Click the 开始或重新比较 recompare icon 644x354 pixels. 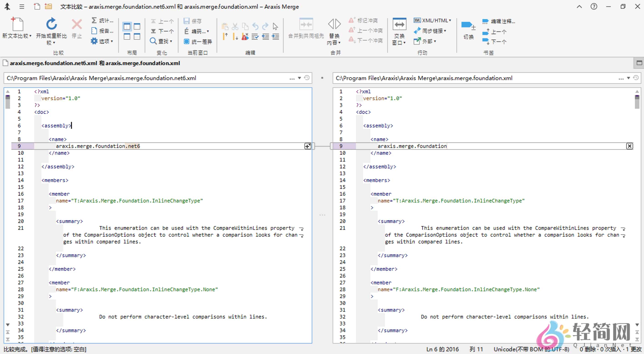[x=51, y=24]
